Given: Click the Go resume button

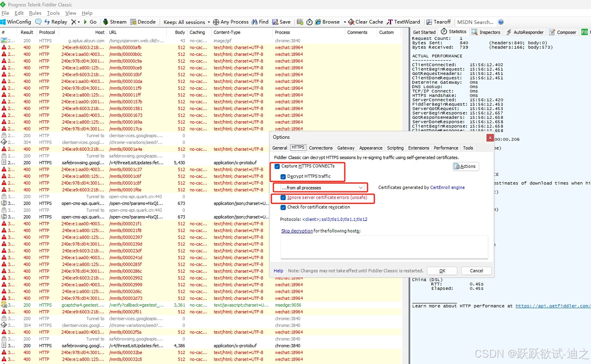Looking at the screenshot, I should [x=90, y=22].
